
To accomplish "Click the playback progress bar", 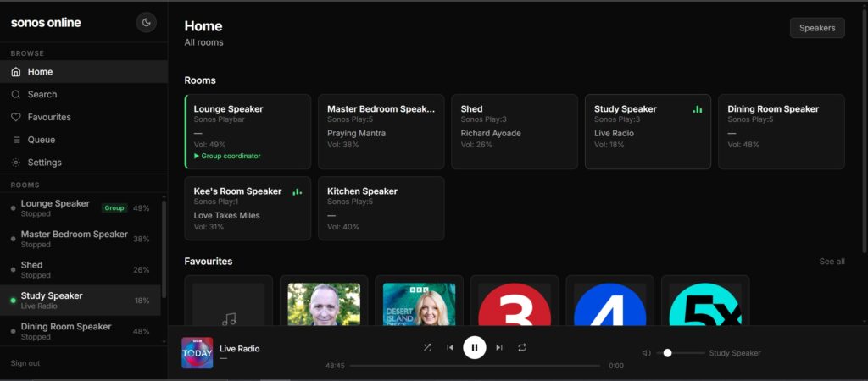I will (475, 366).
